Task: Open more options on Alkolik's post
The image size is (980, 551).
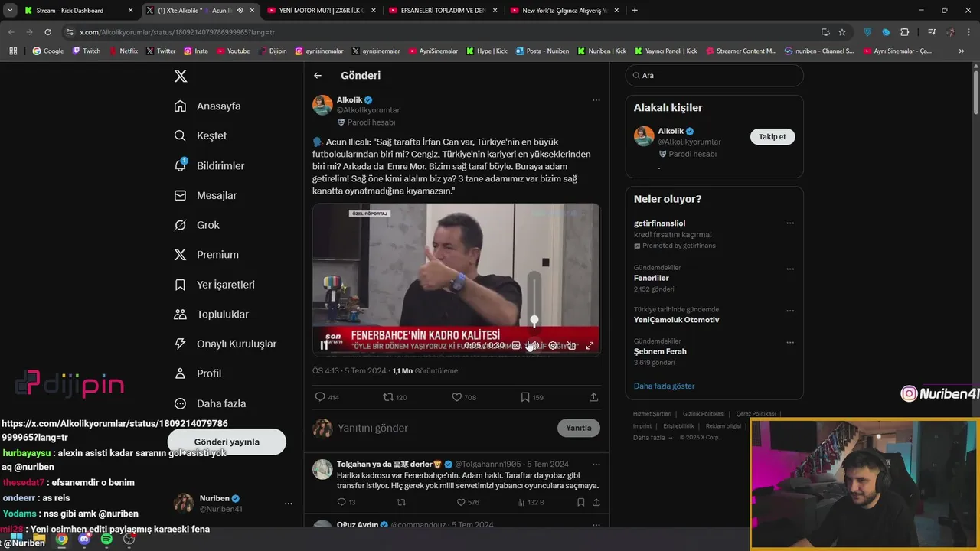Action: click(596, 100)
